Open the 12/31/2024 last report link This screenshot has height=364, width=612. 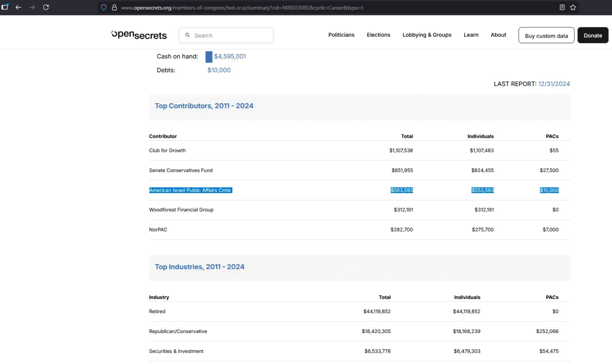click(x=554, y=84)
